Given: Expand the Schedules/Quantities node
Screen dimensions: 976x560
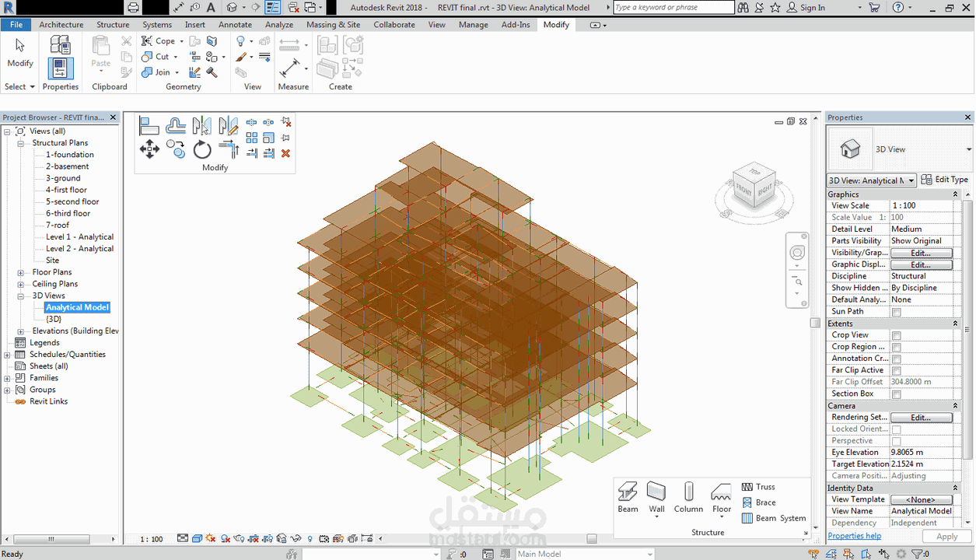Looking at the screenshot, I should point(8,355).
